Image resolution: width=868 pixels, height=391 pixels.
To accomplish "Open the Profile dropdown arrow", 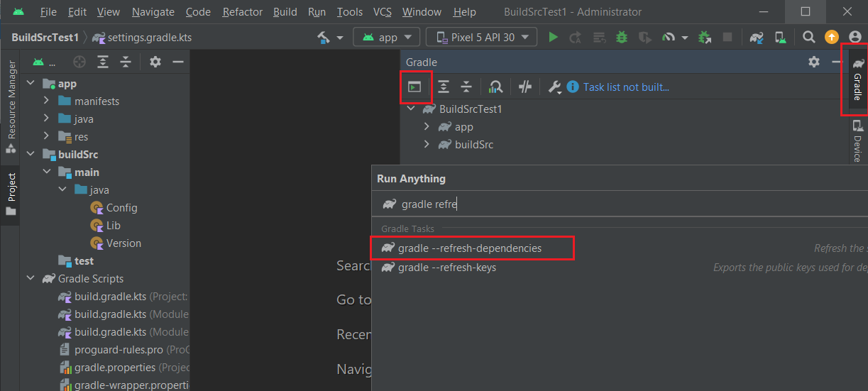I will tap(684, 38).
